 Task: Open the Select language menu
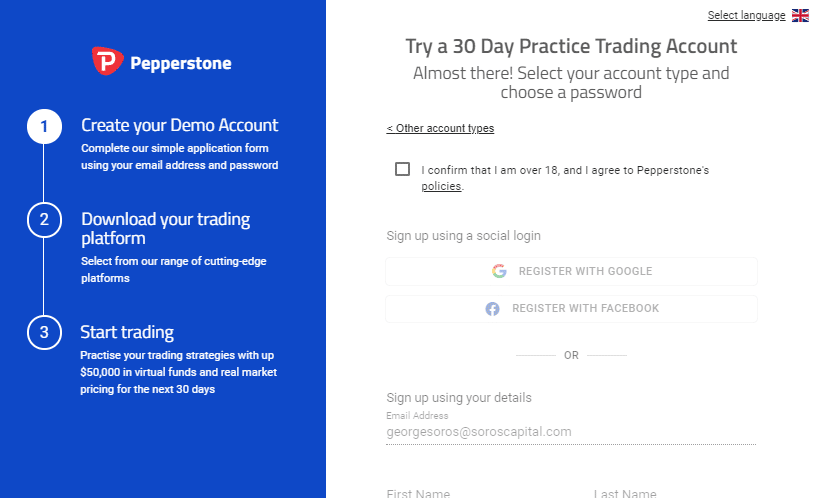tap(746, 16)
